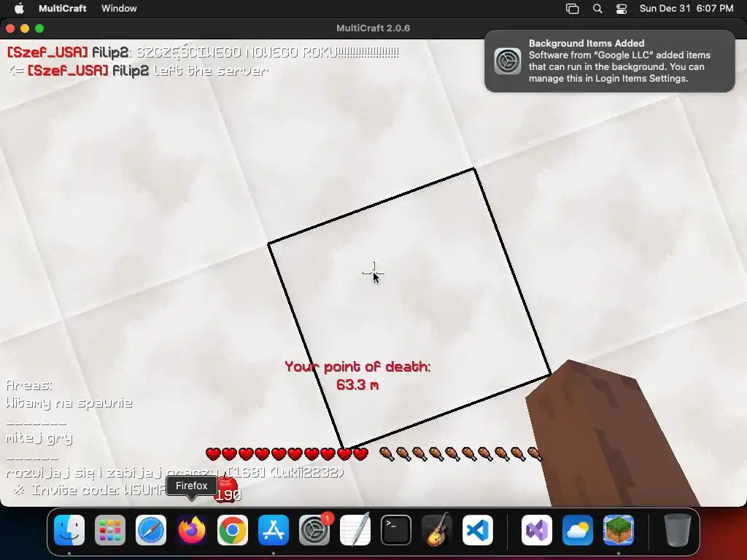Open Finder from the Dock
This screenshot has width=747, height=560.
pyautogui.click(x=69, y=530)
